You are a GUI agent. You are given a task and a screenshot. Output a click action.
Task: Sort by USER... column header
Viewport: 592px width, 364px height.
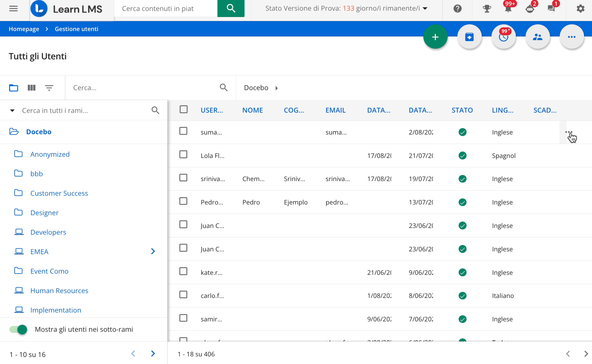212,110
